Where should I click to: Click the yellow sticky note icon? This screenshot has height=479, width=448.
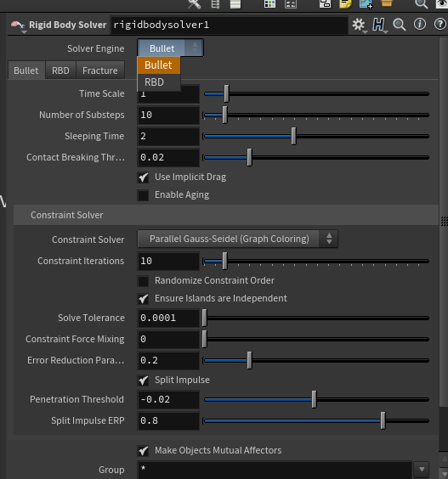(x=345, y=4)
